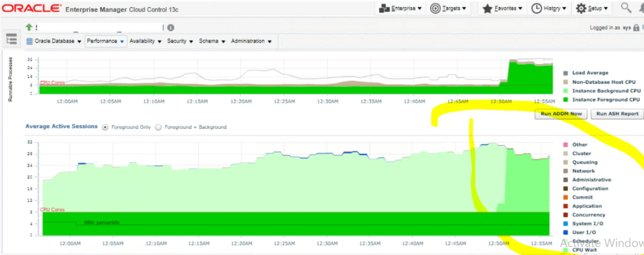Image resolution: width=644 pixels, height=255 pixels.
Task: Click the green up-status arrow icon
Action: [x=29, y=27]
